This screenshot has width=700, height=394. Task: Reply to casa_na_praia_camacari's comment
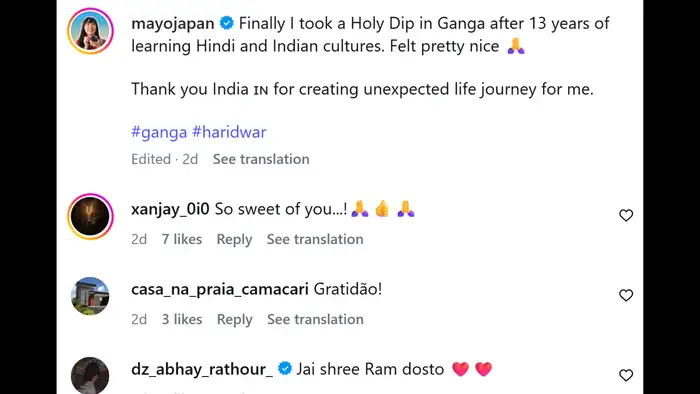(x=235, y=319)
